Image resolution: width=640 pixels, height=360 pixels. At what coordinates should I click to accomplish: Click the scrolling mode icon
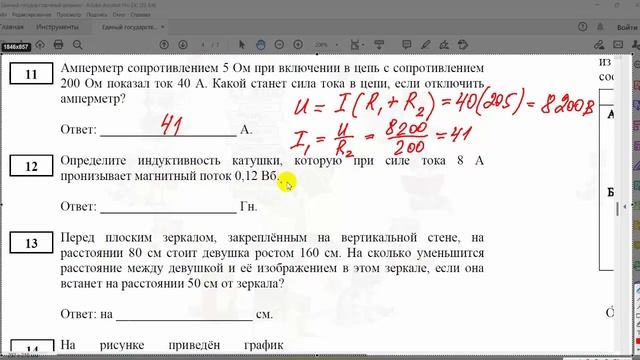[379, 45]
